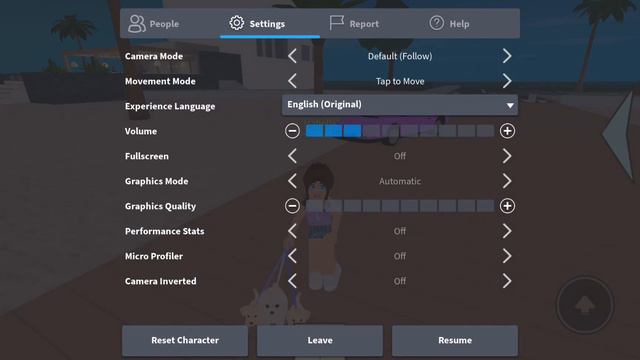
Task: Click the Graphics Quality label
Action: click(x=160, y=207)
